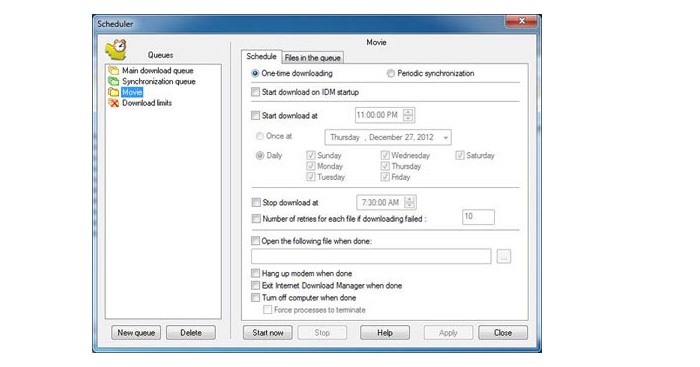Screen dimensions: 700x367
Task: Toggle the Friday checkbox
Action: coord(385,177)
